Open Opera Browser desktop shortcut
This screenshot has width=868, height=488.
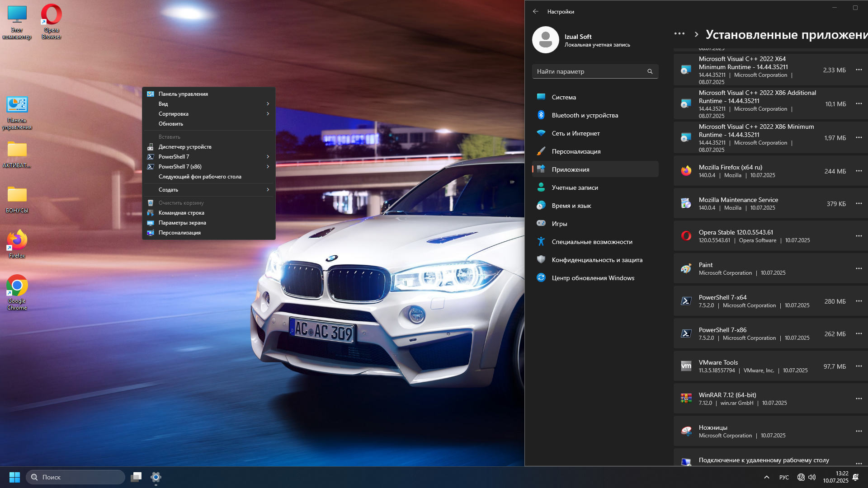pos(51,21)
